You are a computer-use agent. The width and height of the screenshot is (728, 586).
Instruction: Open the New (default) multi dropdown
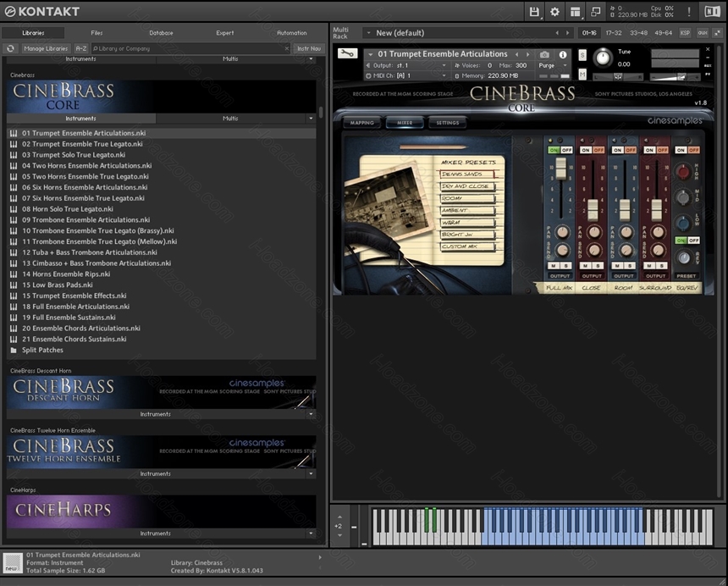click(368, 33)
